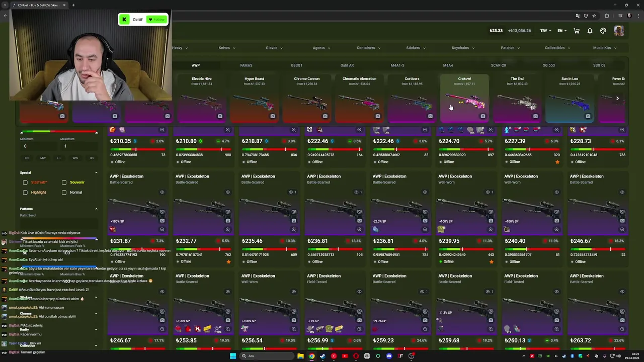
Task: Expand the Containers category menu
Action: coord(369,48)
